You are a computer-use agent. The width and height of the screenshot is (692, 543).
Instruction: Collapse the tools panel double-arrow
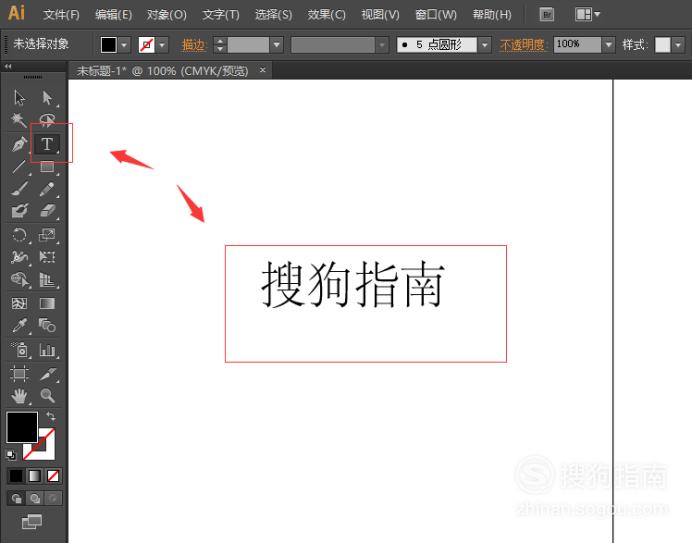click(8, 67)
